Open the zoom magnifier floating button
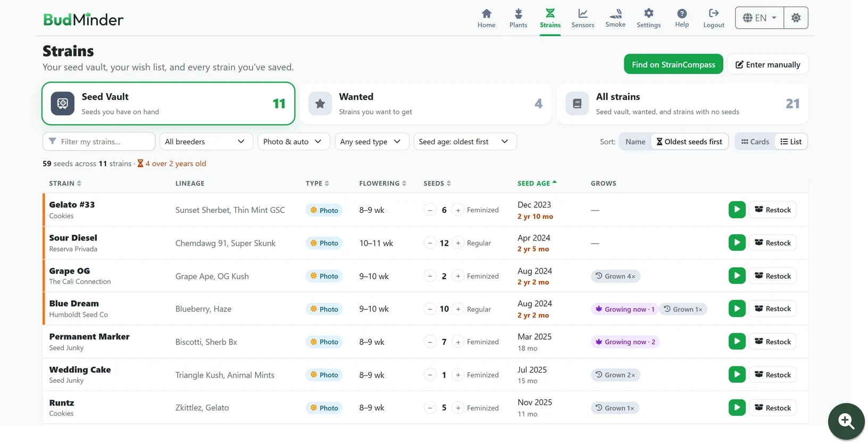Screen dimensions: 868x444 click(x=846, y=421)
